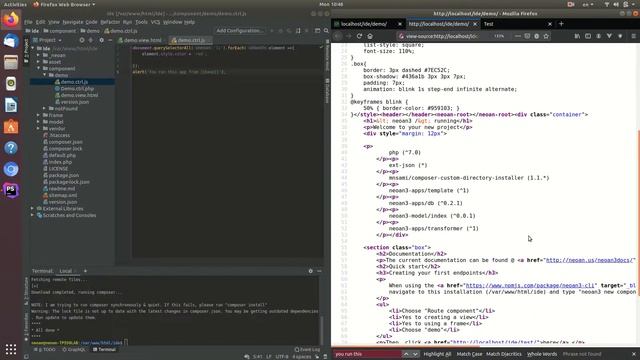Viewport: 640px width, 360px height.
Task: Open a new Firefox tab
Action: click(561, 24)
